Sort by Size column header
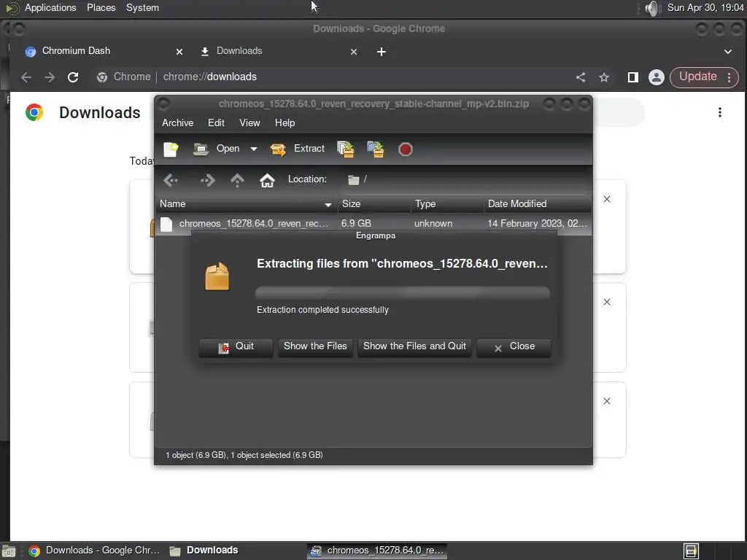747x560 pixels. pyautogui.click(x=373, y=204)
